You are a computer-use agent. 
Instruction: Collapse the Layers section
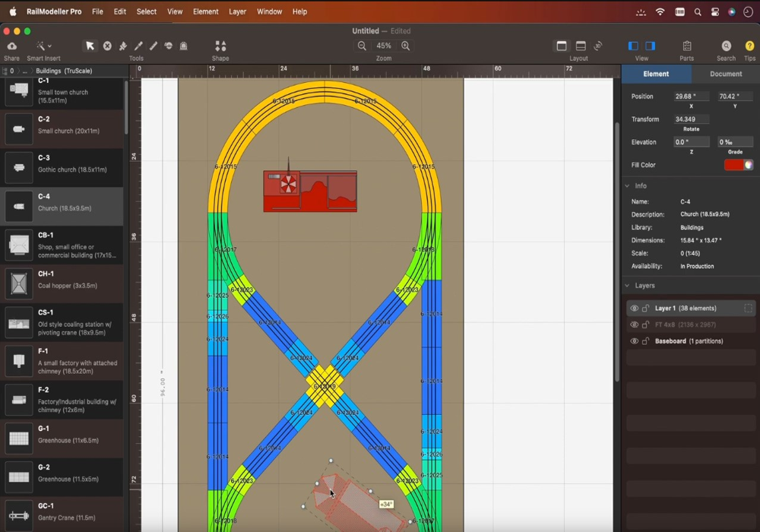click(x=627, y=286)
